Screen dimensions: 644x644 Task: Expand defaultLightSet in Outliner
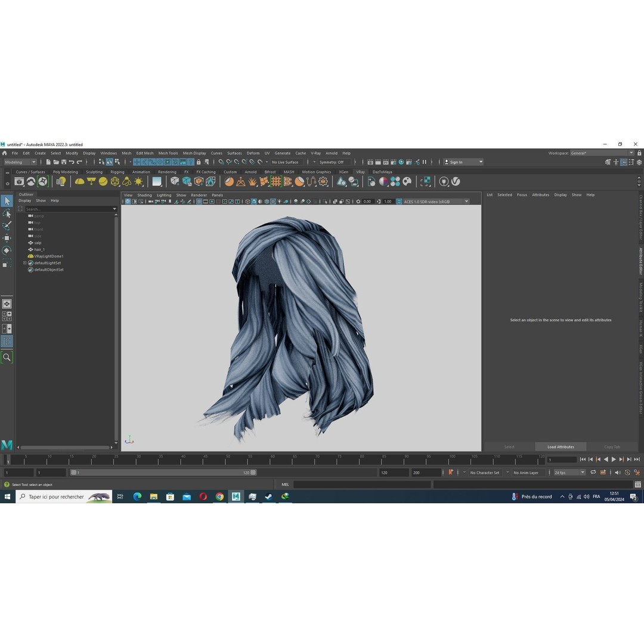pos(24,263)
